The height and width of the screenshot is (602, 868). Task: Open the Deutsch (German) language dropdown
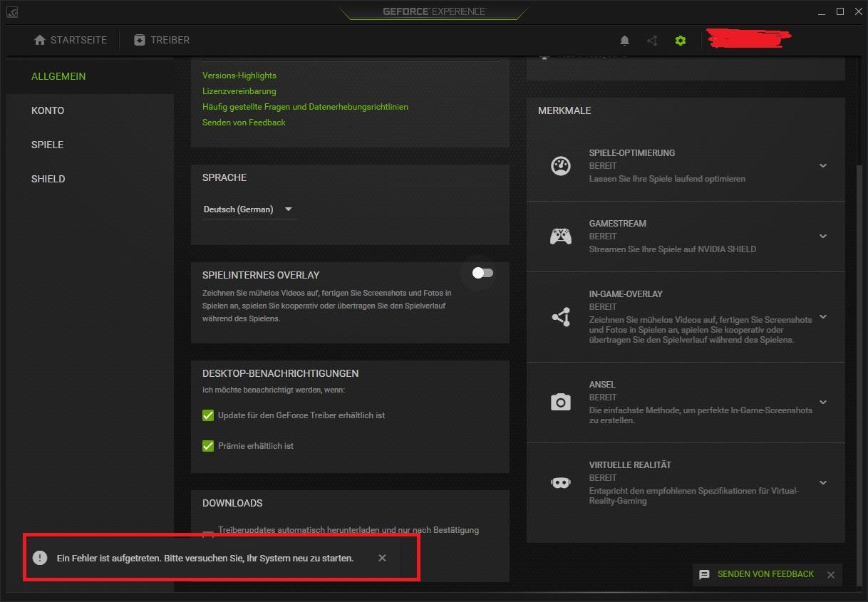(x=249, y=209)
